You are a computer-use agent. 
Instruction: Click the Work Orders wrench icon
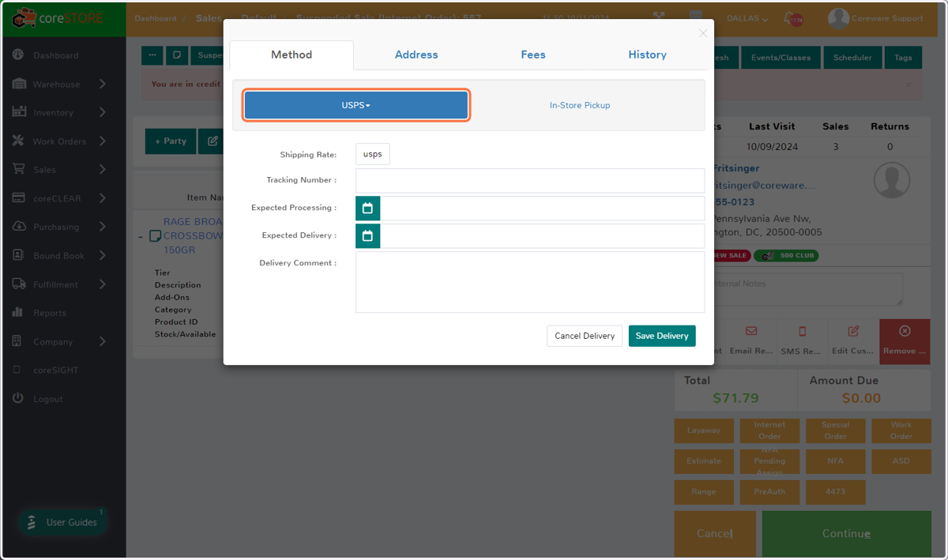click(18, 141)
